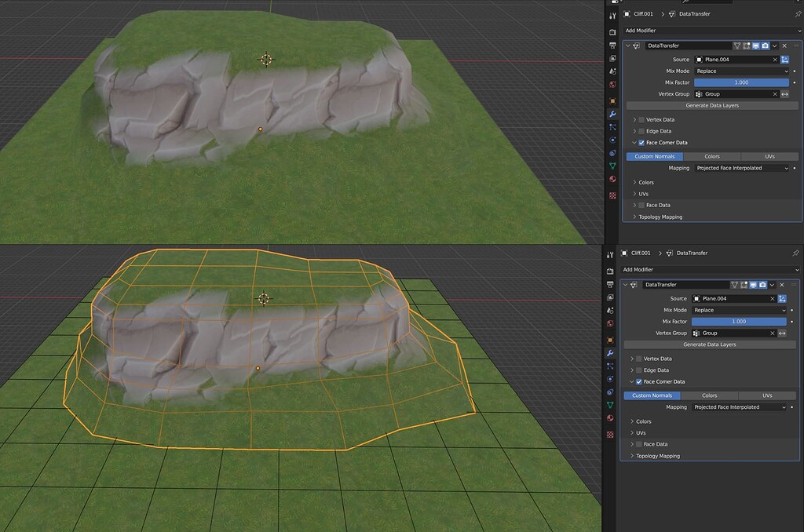The image size is (804, 532).
Task: Toggle the DataTransfer modifier viewport display
Action: [x=755, y=46]
